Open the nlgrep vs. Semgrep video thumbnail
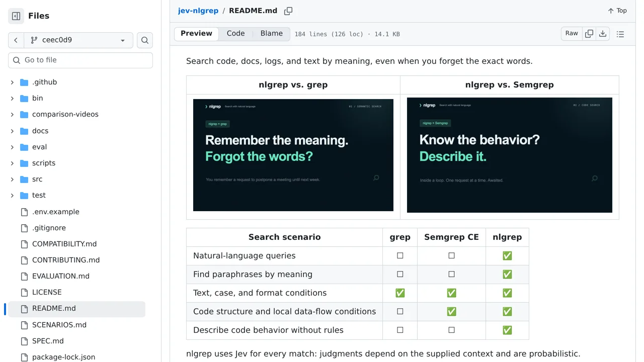The image size is (644, 362). tap(510, 155)
